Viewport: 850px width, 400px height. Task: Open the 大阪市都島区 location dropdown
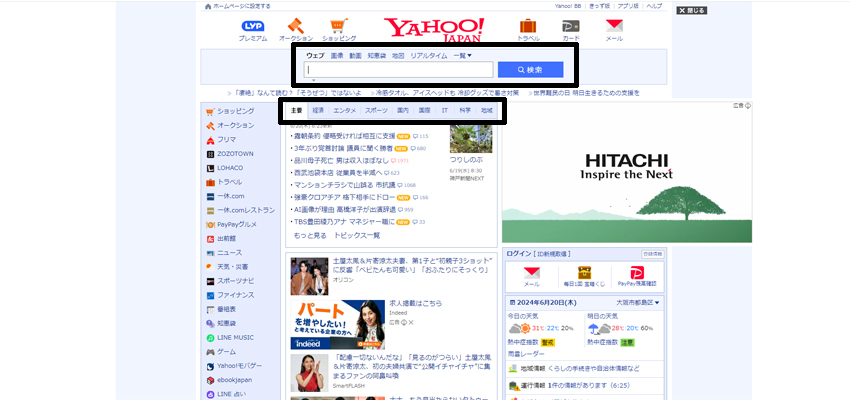pos(638,302)
